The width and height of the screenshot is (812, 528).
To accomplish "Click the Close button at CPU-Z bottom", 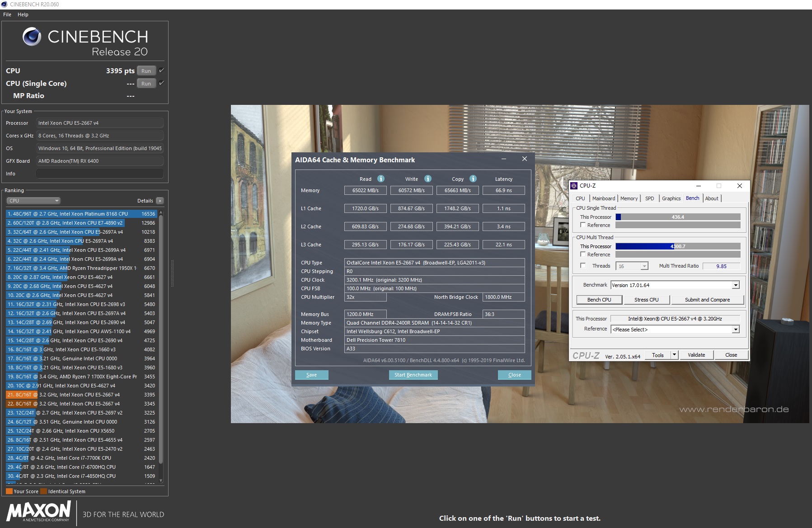I will pos(731,355).
